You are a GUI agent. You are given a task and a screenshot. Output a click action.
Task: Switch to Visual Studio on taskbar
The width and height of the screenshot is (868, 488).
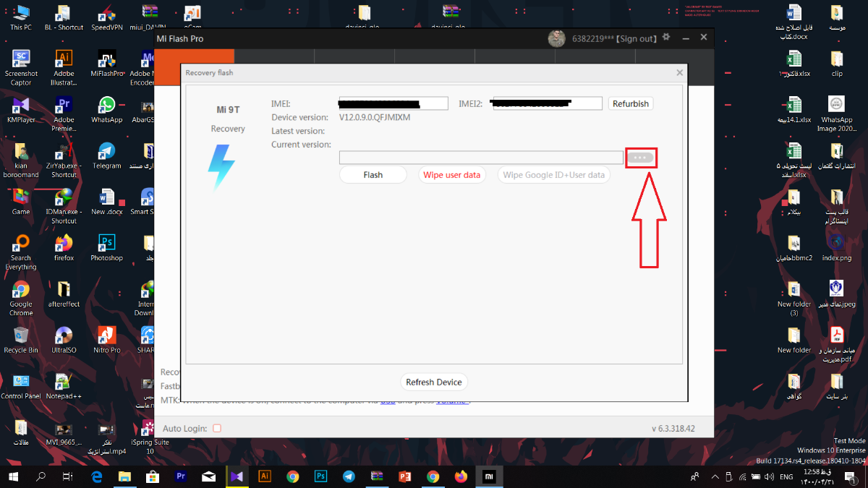(x=237, y=476)
